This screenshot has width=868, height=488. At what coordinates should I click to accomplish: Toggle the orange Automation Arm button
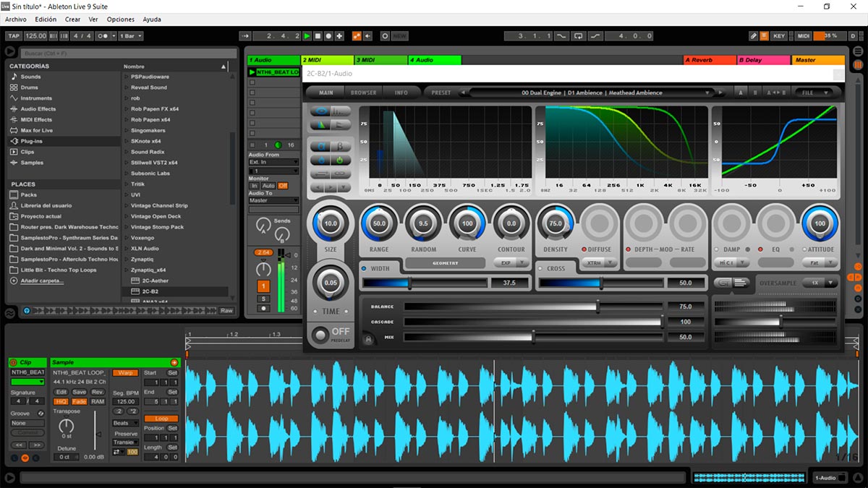pos(357,35)
